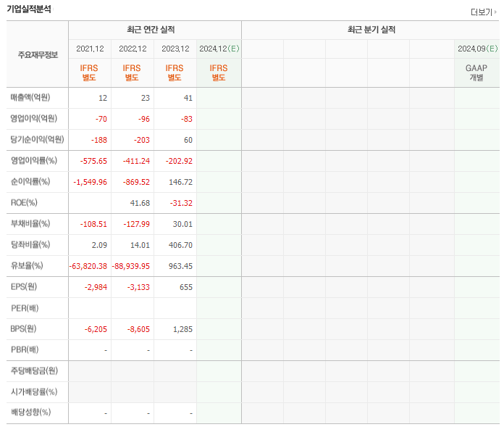Click the net margin value -1,549.96
The width and height of the screenshot is (504, 427).
tap(91, 182)
